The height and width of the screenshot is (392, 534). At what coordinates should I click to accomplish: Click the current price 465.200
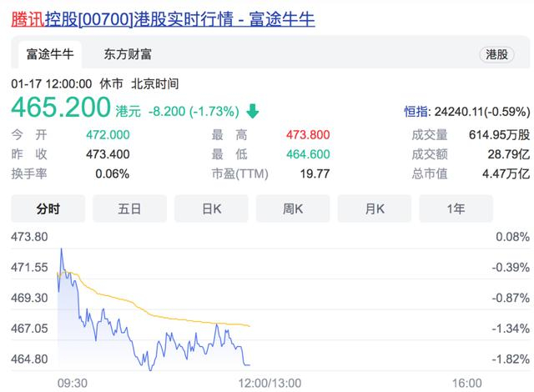point(61,108)
